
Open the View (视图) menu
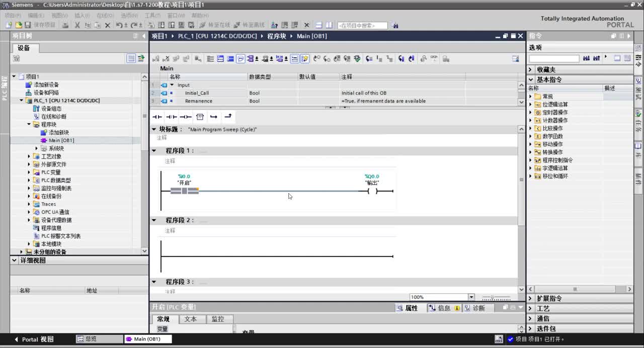click(59, 16)
